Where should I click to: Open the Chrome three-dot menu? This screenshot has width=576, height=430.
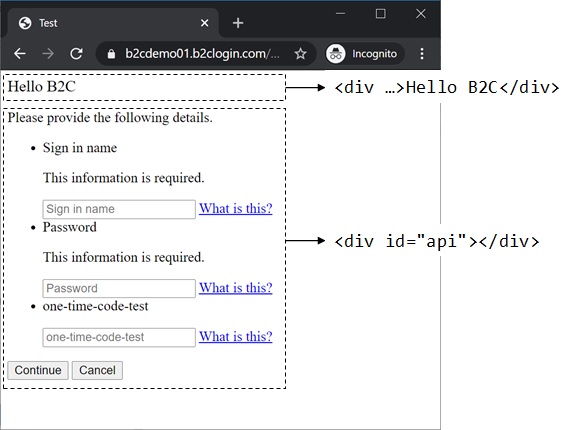(x=422, y=54)
